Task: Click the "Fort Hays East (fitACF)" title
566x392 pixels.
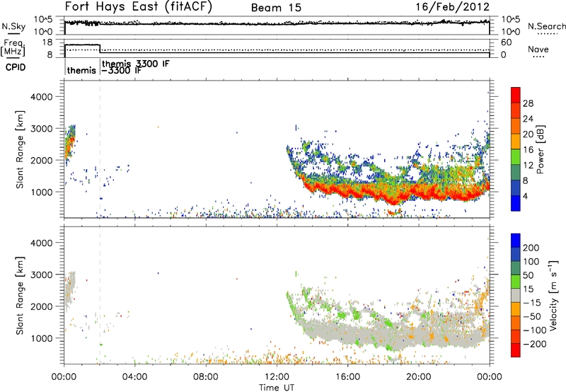Action: [138, 7]
